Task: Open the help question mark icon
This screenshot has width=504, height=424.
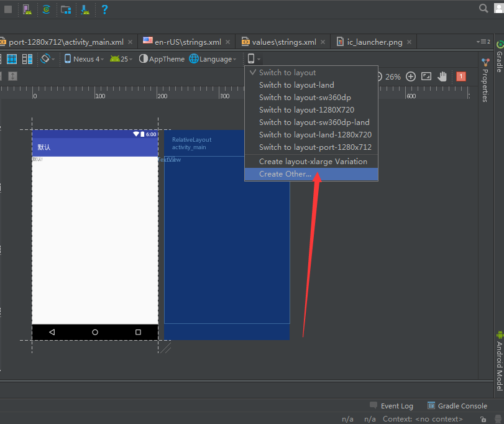Action: click(104, 9)
